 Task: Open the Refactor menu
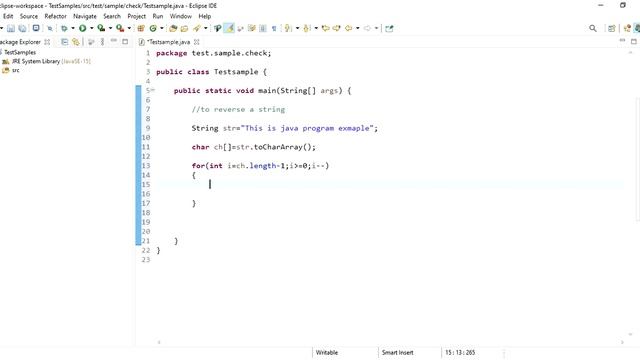55,16
